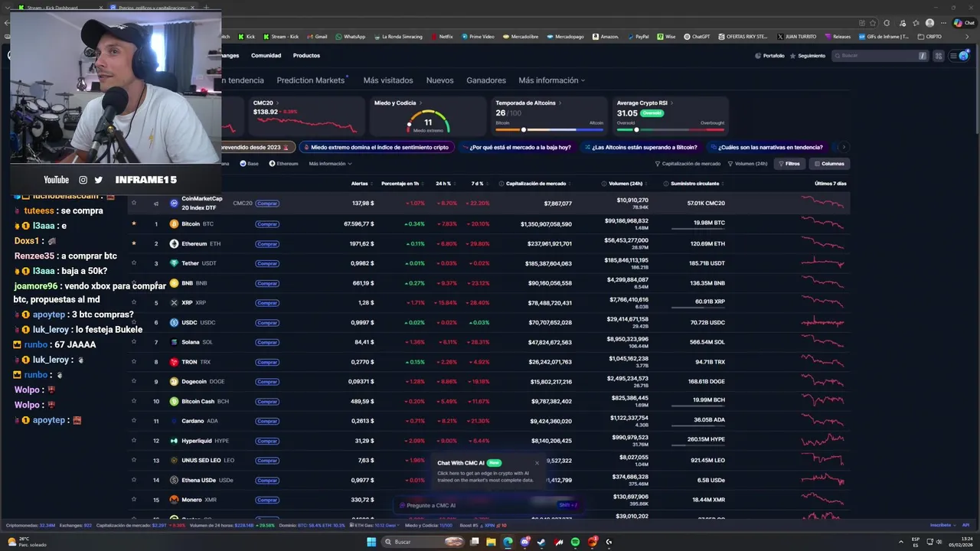Click the Columnas button
Screen dimensions: 980x551
click(x=829, y=164)
